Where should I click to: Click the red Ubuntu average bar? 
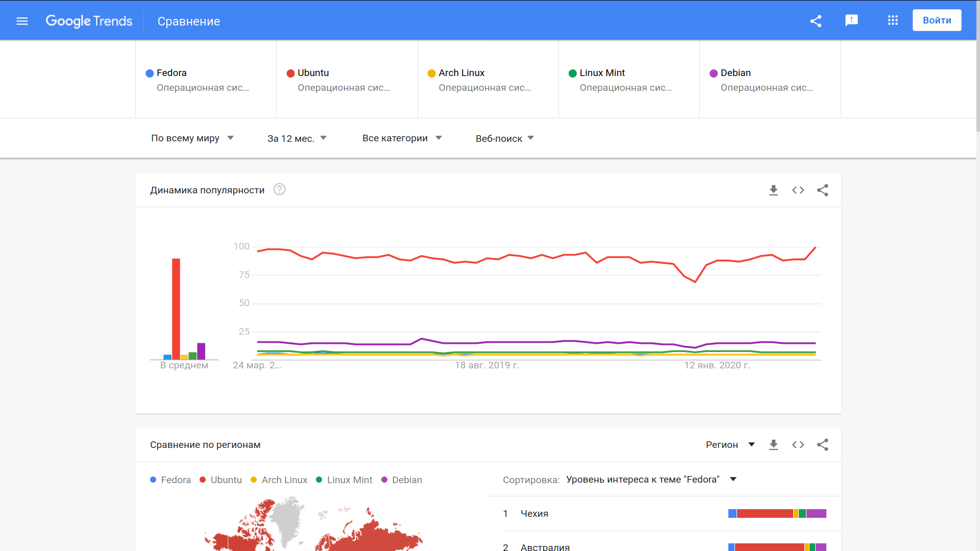(176, 309)
